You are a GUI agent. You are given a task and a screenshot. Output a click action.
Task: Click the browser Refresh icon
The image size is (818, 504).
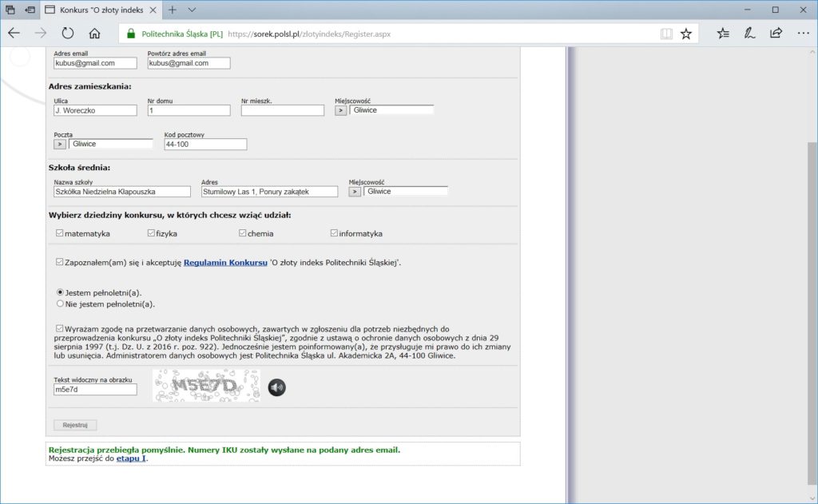tap(68, 34)
